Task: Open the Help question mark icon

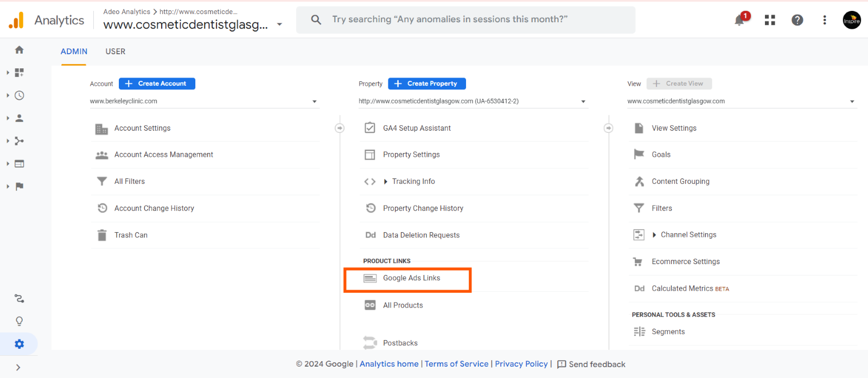Action: coord(797,20)
